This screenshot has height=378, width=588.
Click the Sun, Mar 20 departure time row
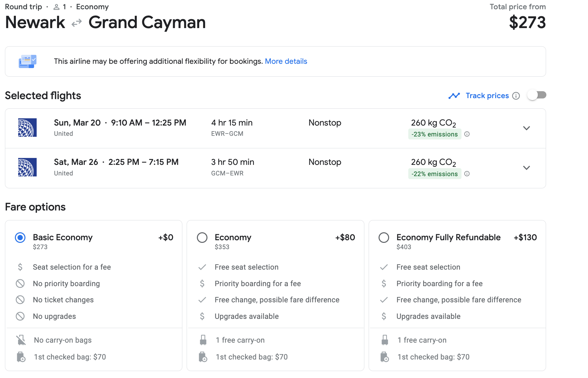coord(120,123)
